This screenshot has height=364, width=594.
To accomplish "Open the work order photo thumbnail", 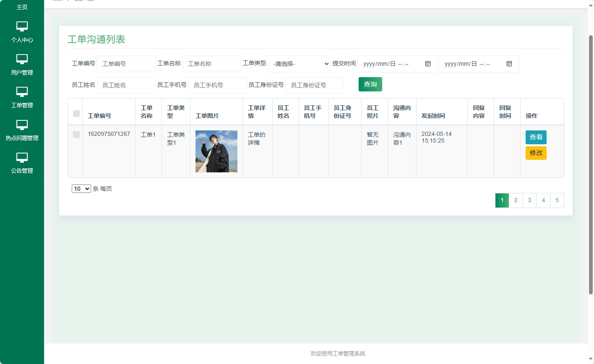I will coord(216,151).
